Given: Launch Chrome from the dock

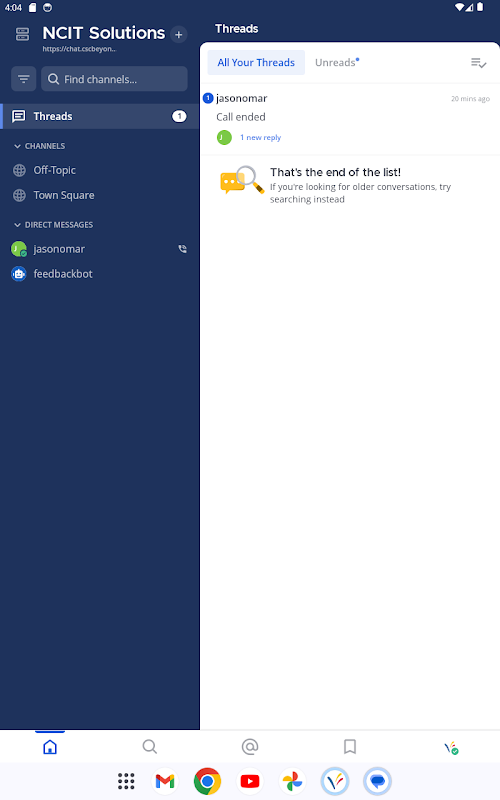Looking at the screenshot, I should click(207, 781).
